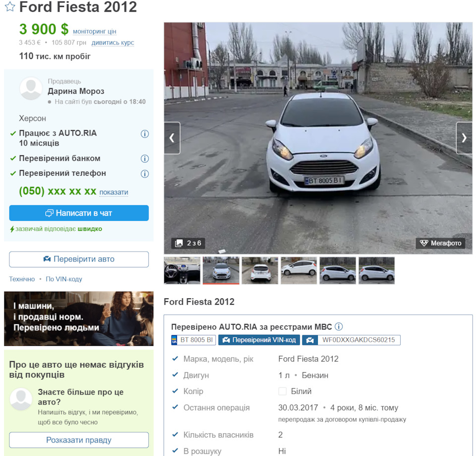This screenshot has width=476, height=456.
Task: Click reviewer avatar in reviews block
Action: pos(21,399)
